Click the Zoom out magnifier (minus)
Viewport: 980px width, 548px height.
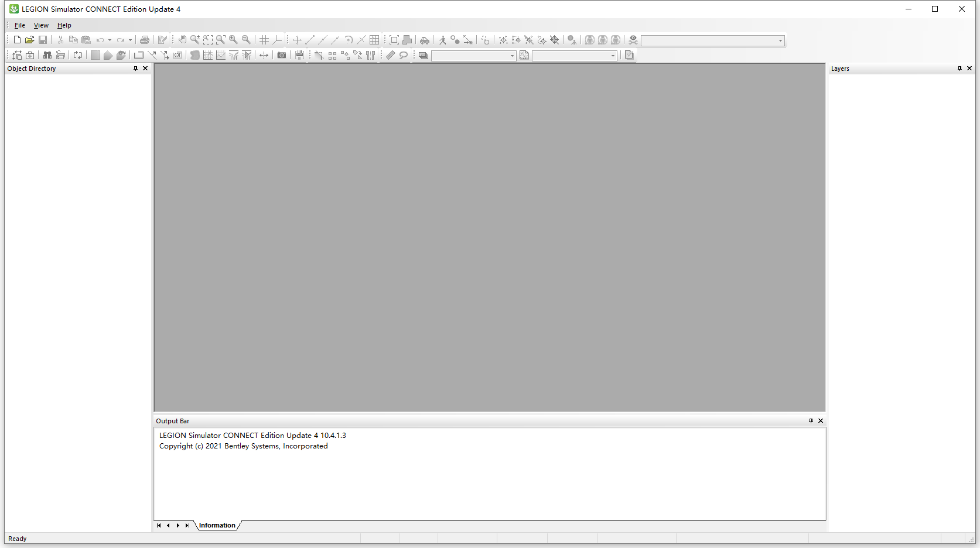pos(247,40)
